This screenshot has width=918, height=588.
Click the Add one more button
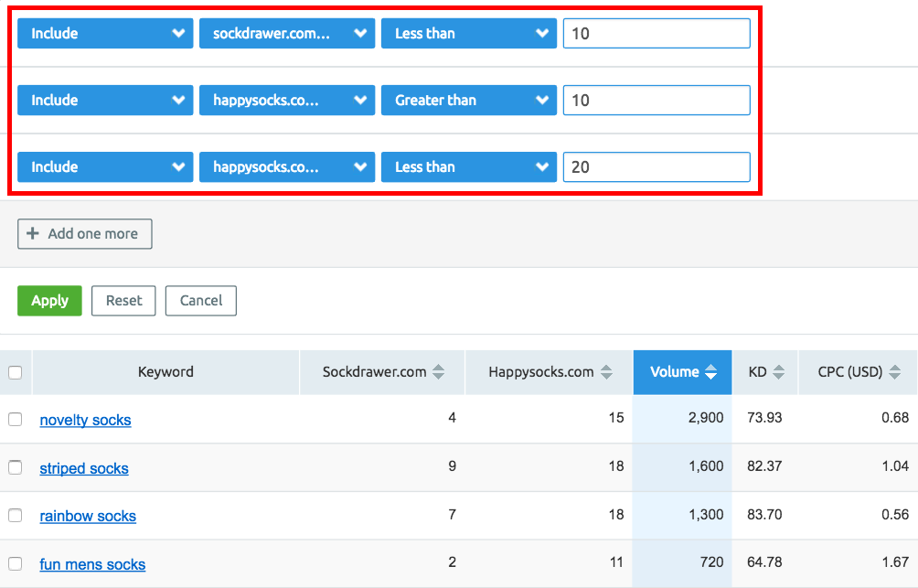point(85,234)
